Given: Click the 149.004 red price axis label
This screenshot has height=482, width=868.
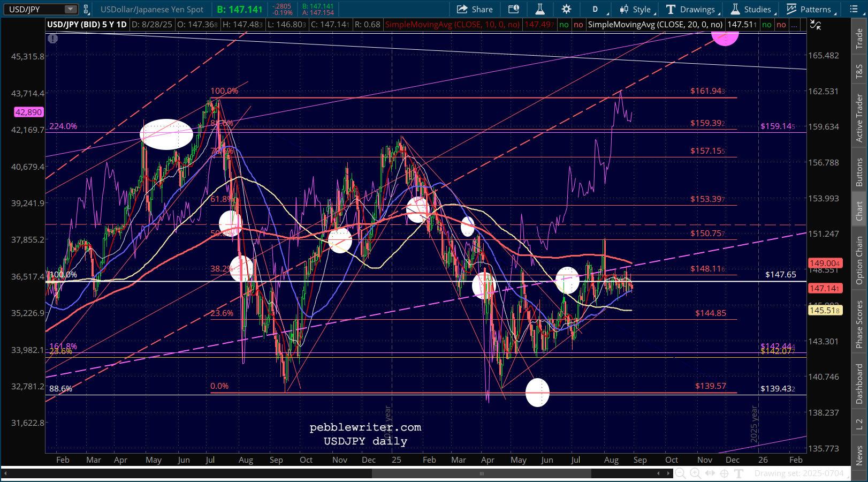Looking at the screenshot, I should [x=825, y=263].
